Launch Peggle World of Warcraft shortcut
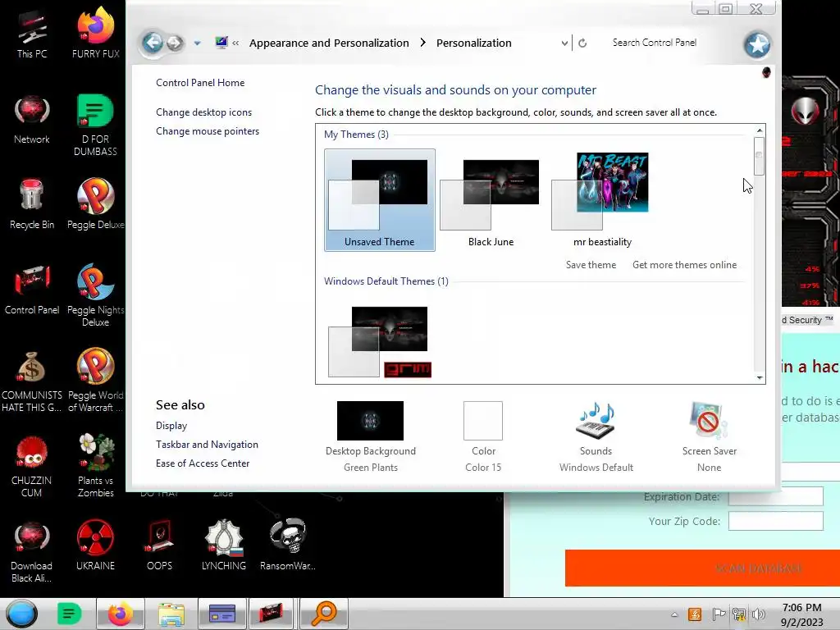Screen dimensions: 840x630 [x=95, y=381]
